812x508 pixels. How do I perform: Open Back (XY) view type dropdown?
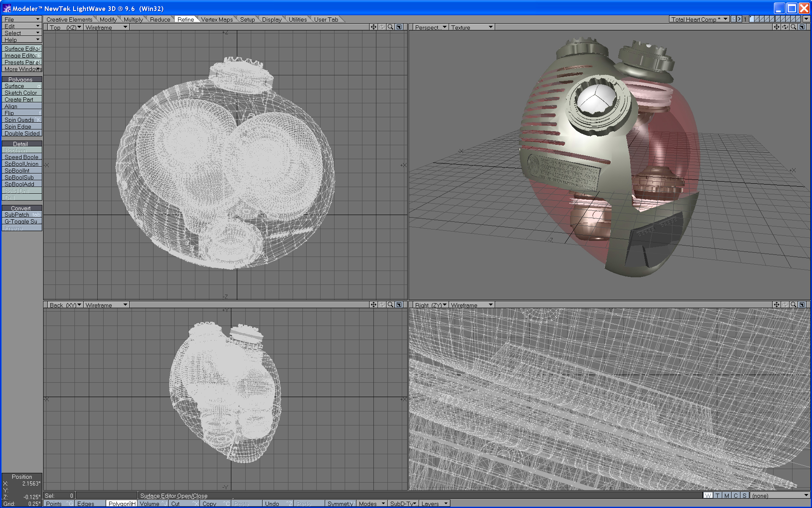click(65, 305)
